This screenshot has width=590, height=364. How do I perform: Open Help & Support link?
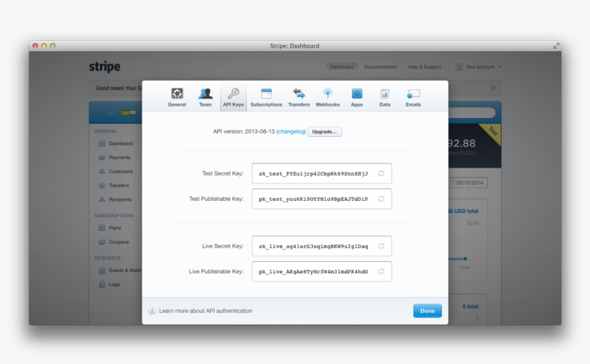tap(425, 67)
